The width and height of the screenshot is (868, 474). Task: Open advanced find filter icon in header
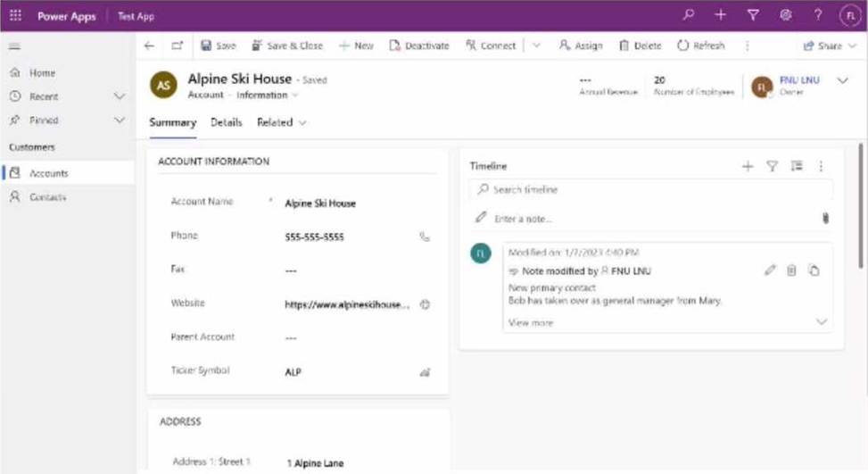coord(753,15)
